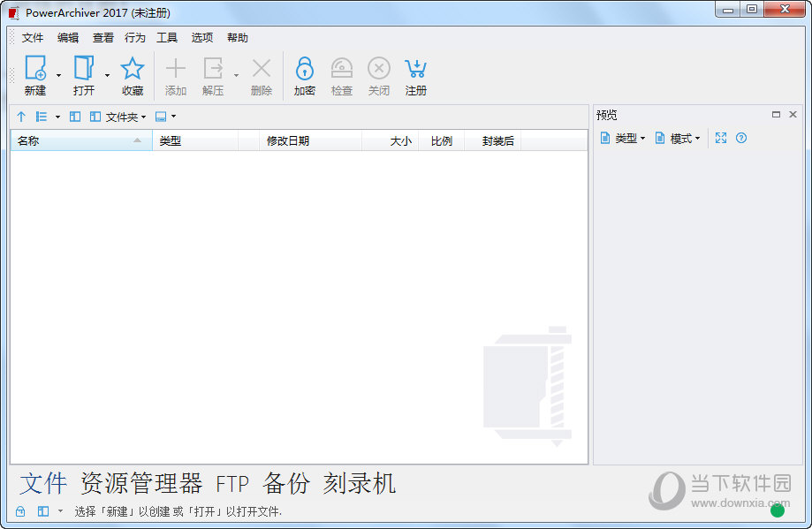Click the 文件夹 folder pane icon
The height and width of the screenshot is (529, 812).
(95, 117)
